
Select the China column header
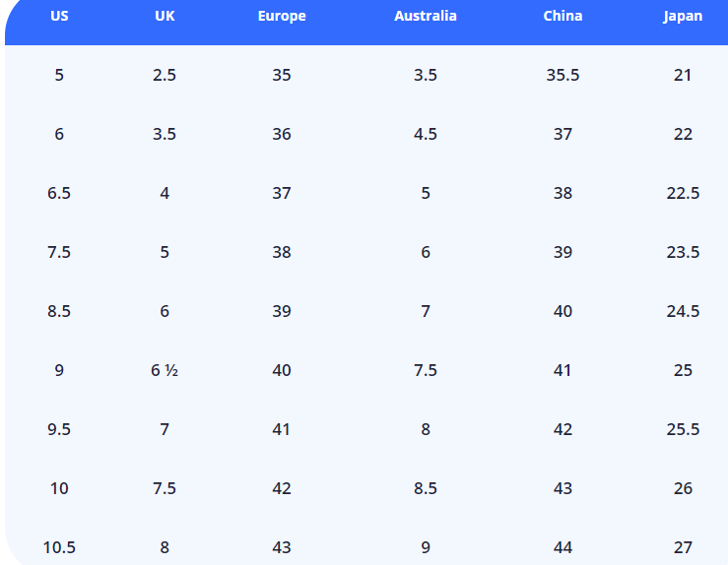click(563, 16)
